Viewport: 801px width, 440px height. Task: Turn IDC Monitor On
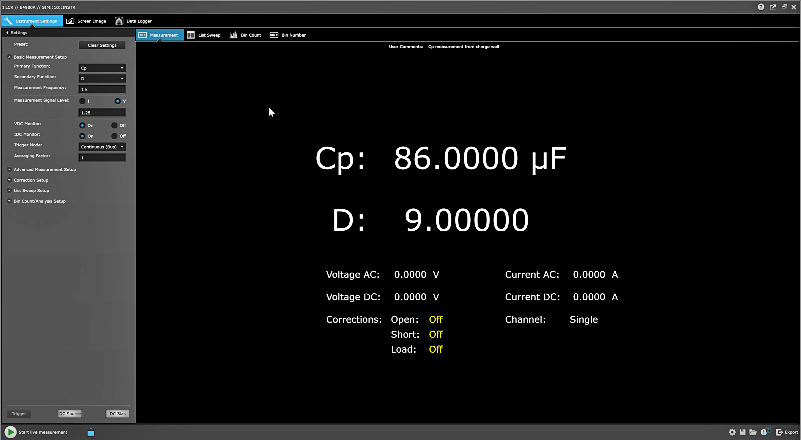coord(83,135)
